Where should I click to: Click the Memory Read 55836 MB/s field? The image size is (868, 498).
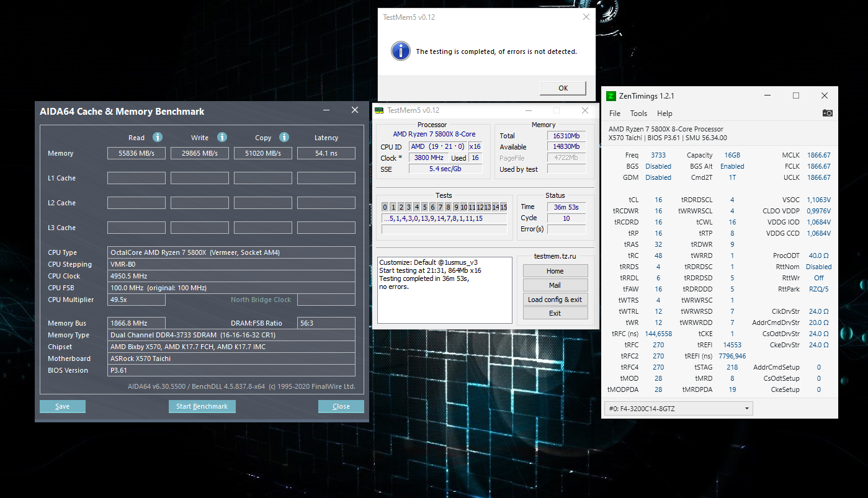coord(136,153)
